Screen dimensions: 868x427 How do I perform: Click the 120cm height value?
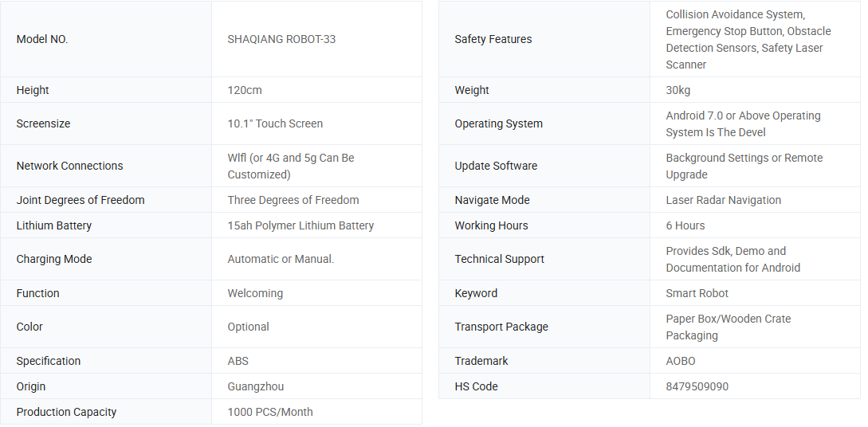(245, 90)
